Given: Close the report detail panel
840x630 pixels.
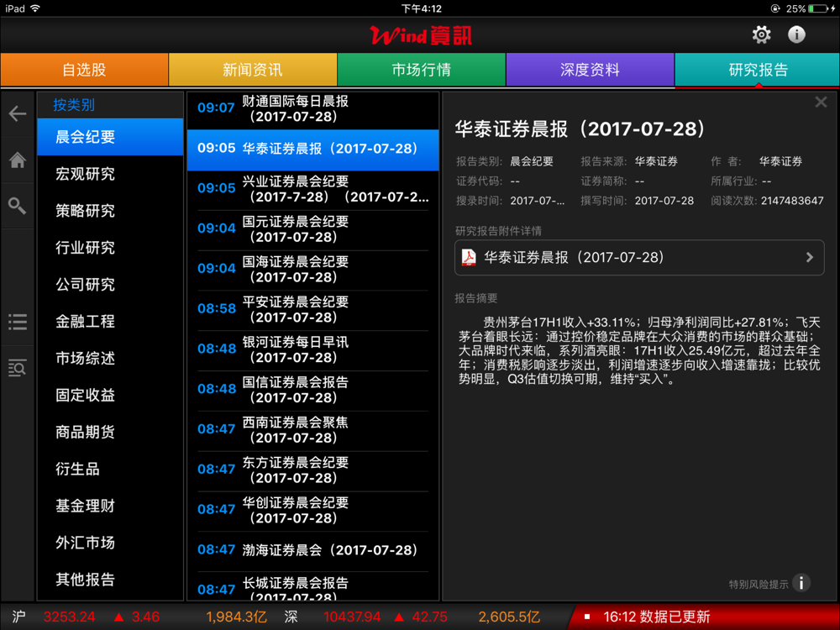Looking at the screenshot, I should (821, 102).
